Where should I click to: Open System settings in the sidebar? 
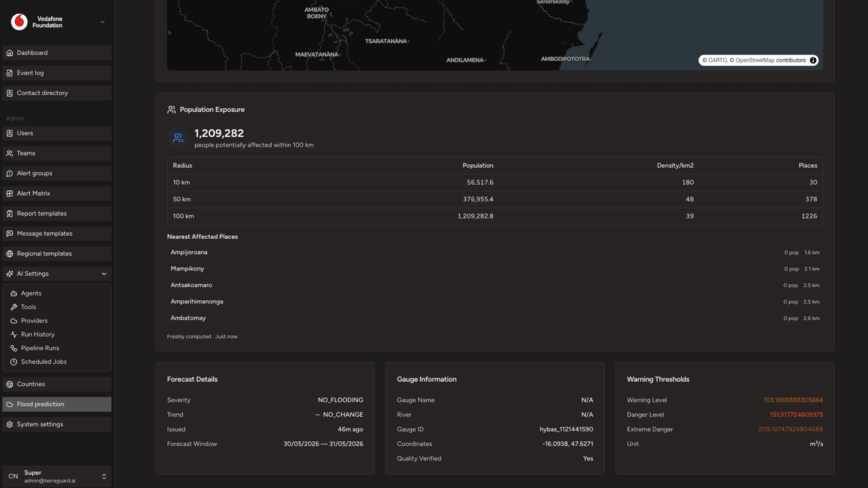pos(57,424)
